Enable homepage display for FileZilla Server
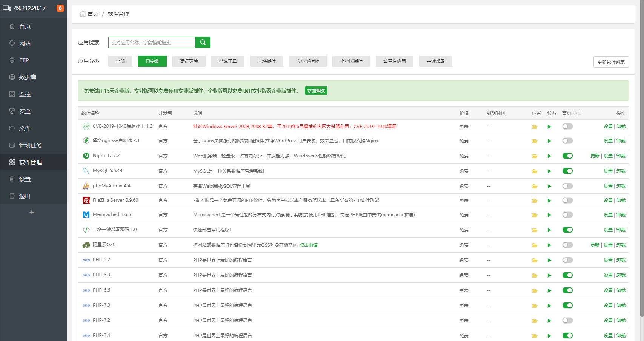This screenshot has height=341, width=644. [567, 201]
